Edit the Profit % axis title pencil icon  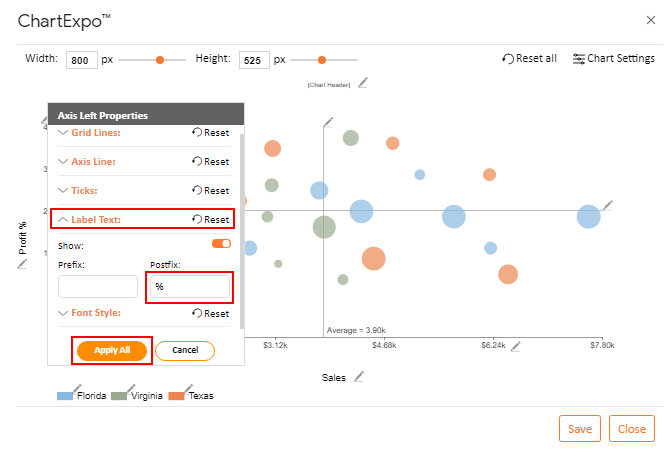tap(22, 264)
